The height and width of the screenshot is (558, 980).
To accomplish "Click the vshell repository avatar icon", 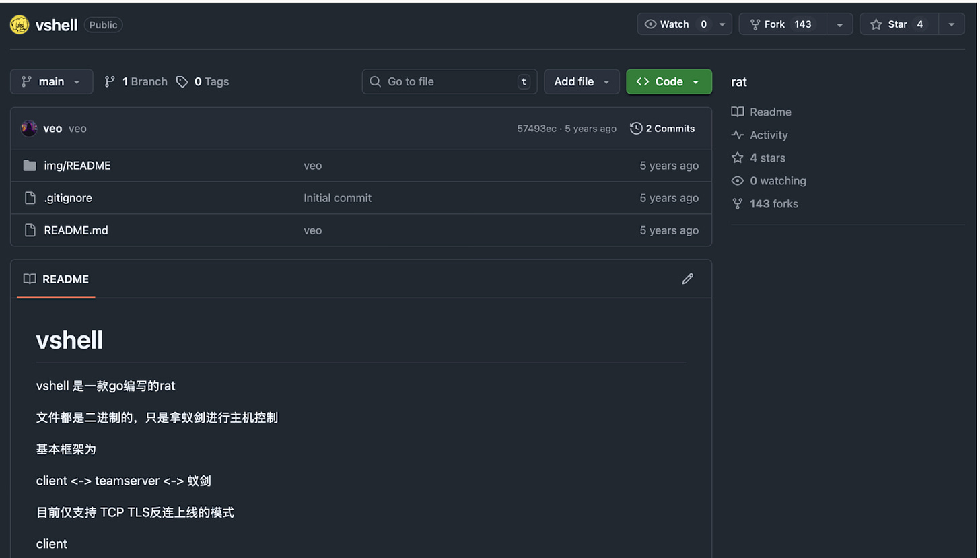I will tap(20, 25).
